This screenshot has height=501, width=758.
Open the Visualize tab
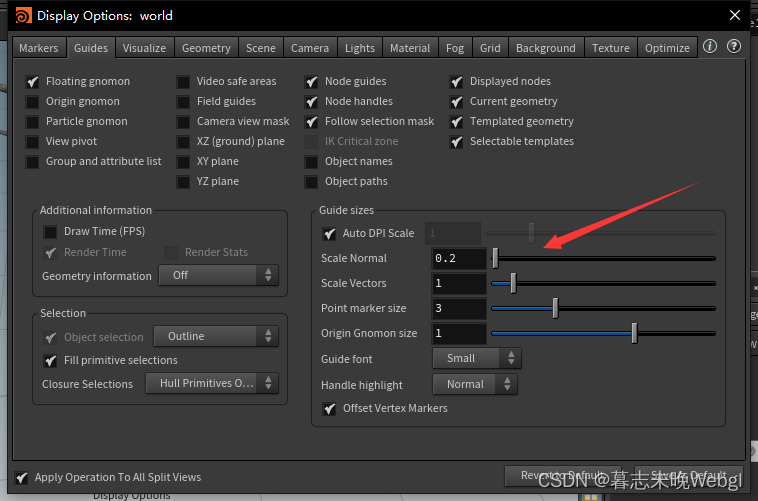144,48
